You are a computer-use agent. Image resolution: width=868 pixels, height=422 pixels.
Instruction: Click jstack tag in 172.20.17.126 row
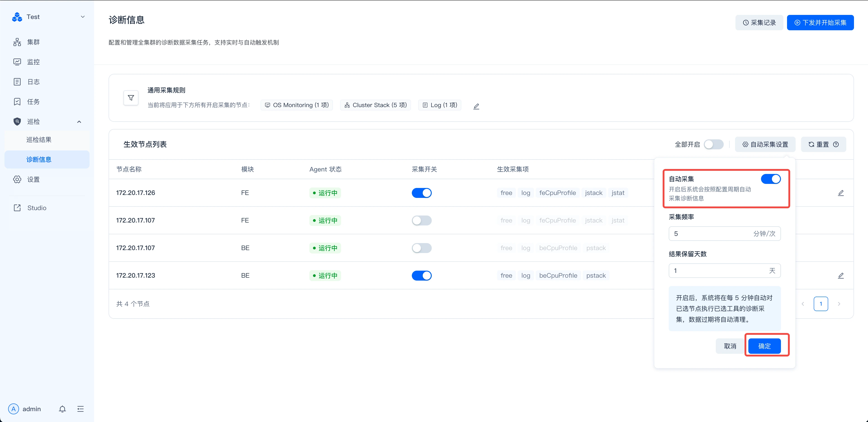click(x=594, y=193)
